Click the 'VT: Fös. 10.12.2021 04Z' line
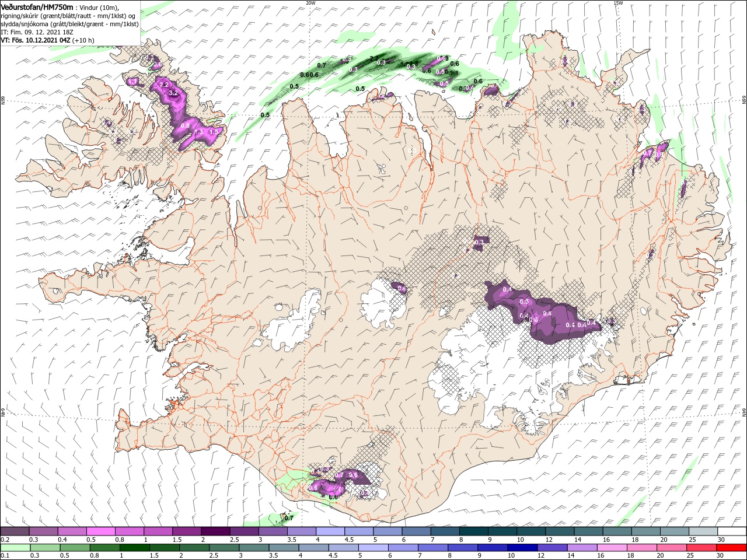The image size is (747, 560). pyautogui.click(x=36, y=40)
